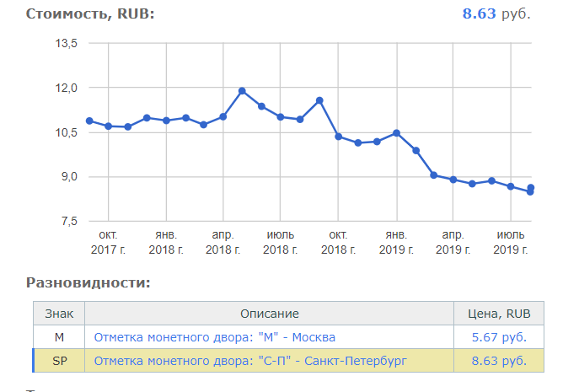The height and width of the screenshot is (392, 579).
Task: Click the 9,0 y-axis label
Action: pyautogui.click(x=69, y=177)
